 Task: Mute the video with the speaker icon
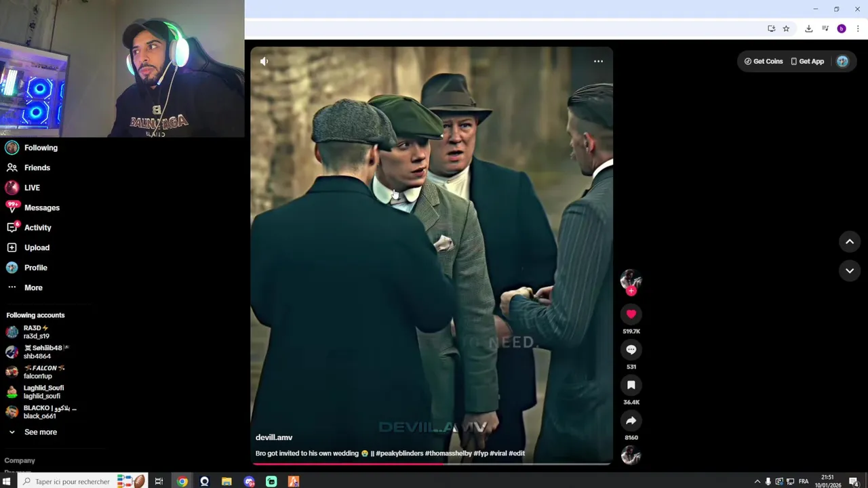264,62
